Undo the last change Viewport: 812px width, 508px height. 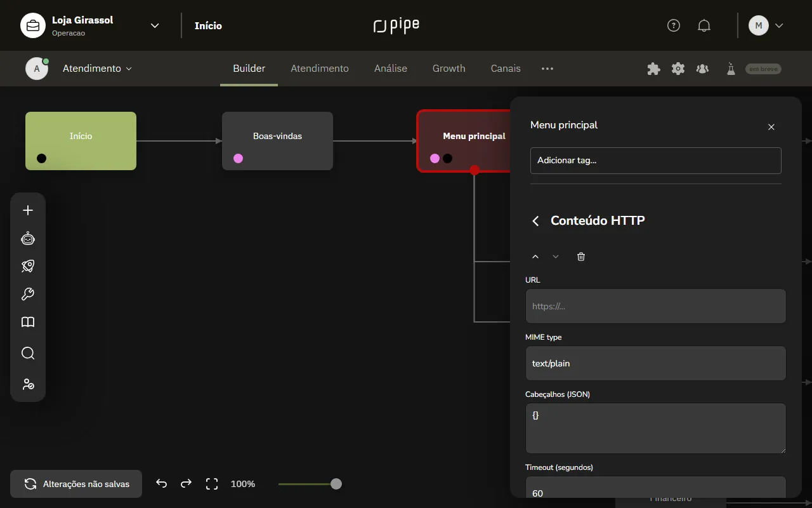[x=162, y=484]
